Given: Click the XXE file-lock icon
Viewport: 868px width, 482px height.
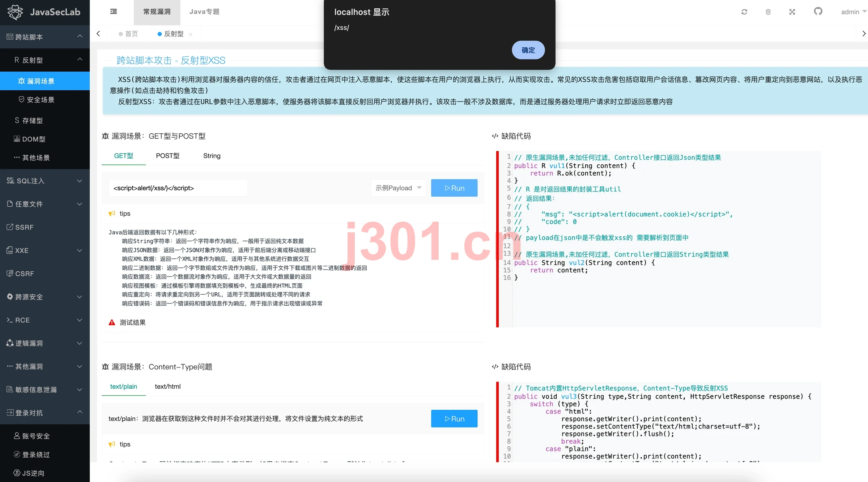Looking at the screenshot, I should tap(10, 250).
